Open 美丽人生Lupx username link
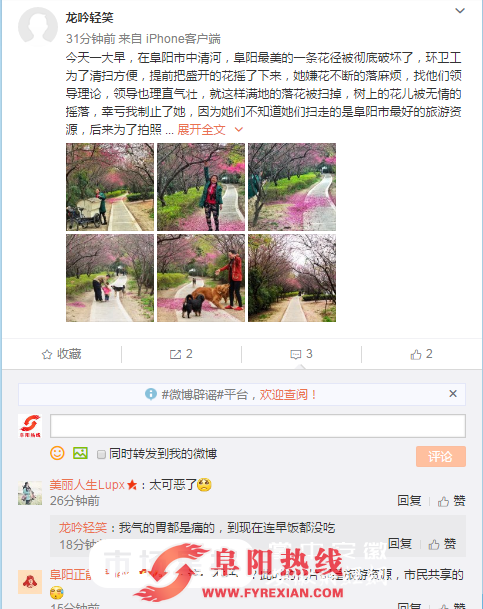Image resolution: width=483 pixels, height=609 pixels. pos(87,485)
